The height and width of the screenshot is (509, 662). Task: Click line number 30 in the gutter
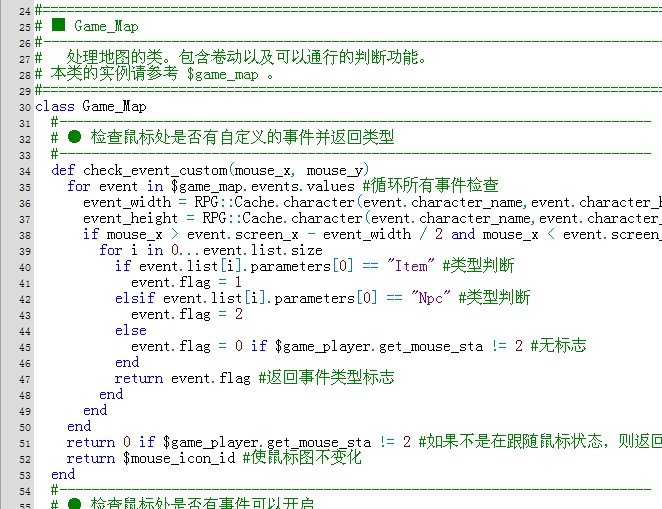[25, 108]
